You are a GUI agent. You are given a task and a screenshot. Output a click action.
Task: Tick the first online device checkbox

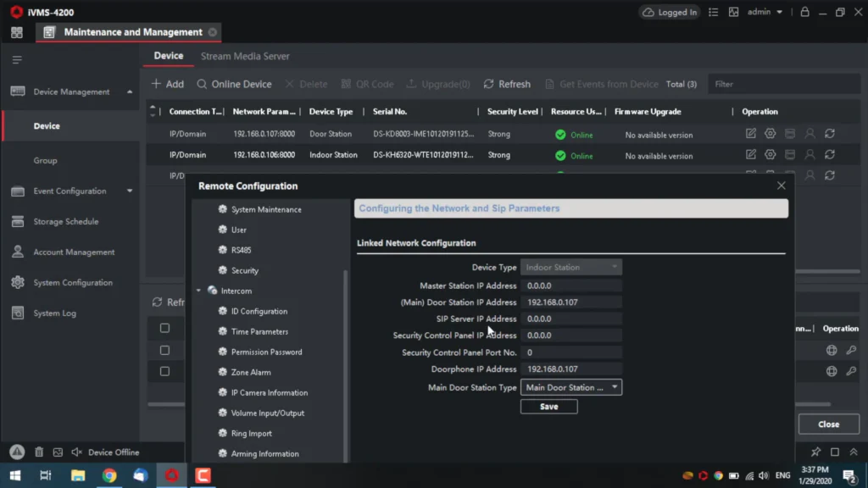(165, 328)
